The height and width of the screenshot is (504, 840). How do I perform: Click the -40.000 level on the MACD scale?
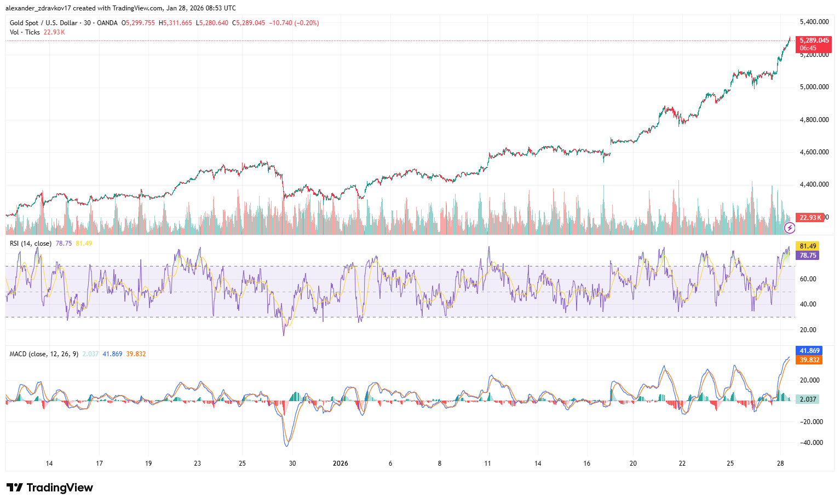[x=811, y=443]
